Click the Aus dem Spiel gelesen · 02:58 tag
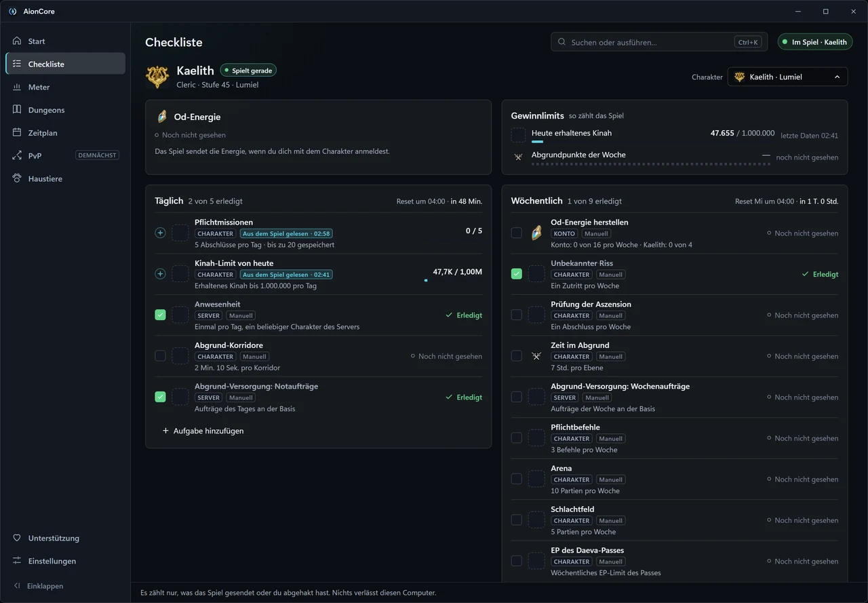Viewport: 868px width, 603px height. click(x=286, y=233)
